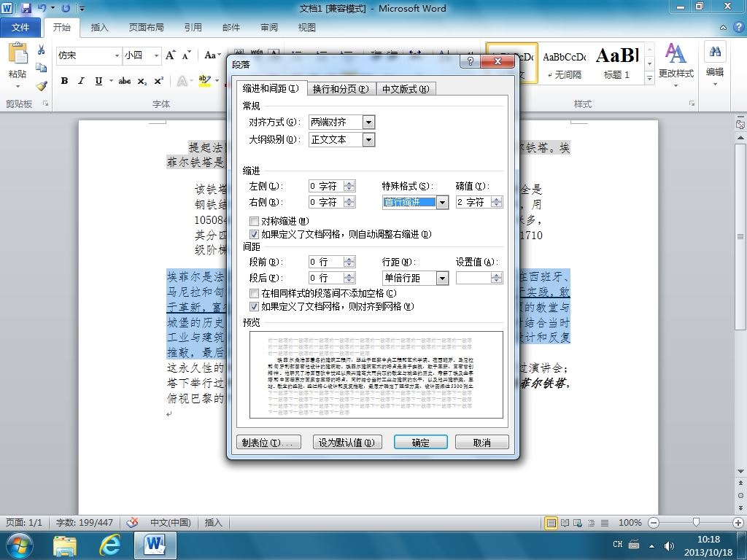The height and width of the screenshot is (560, 747).
Task: Apply the 标题 1 heading style
Action: click(x=617, y=63)
